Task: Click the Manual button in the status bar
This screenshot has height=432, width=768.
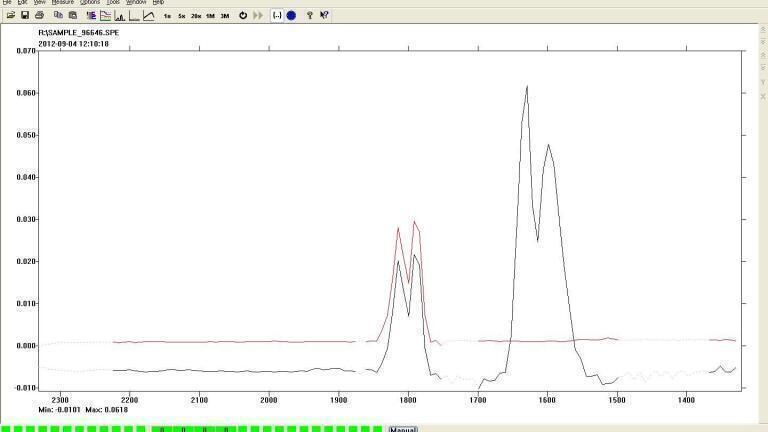Action: (403, 429)
